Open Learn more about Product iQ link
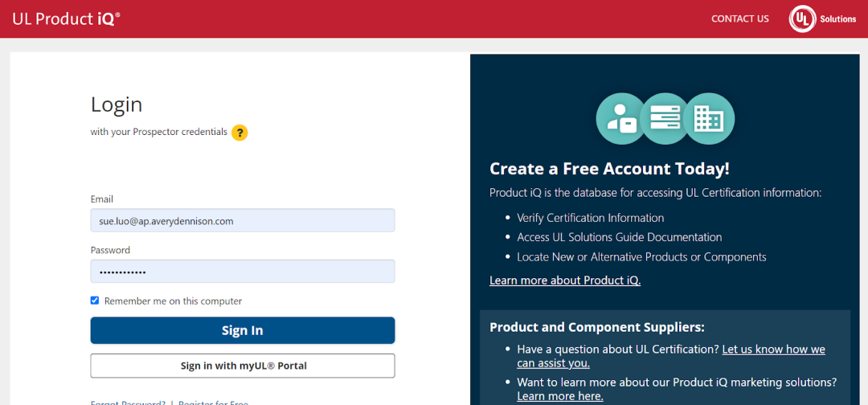Screen dimensions: 868x405 point(565,280)
